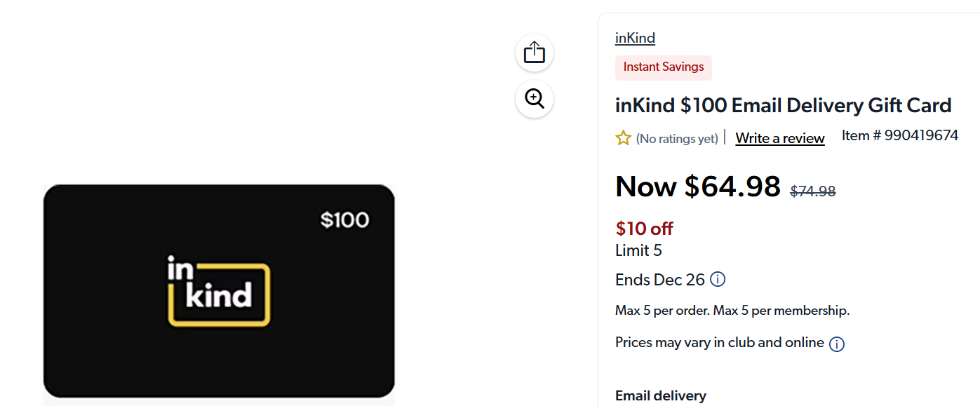The width and height of the screenshot is (980, 406).
Task: Click the Item # 990419674 text
Action: pyautogui.click(x=899, y=135)
